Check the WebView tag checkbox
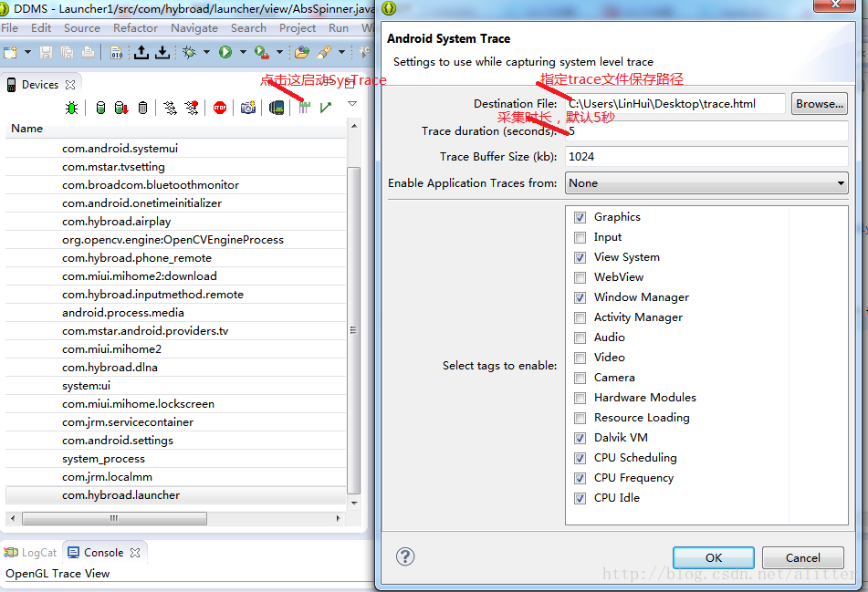868x592 pixels. [x=580, y=277]
